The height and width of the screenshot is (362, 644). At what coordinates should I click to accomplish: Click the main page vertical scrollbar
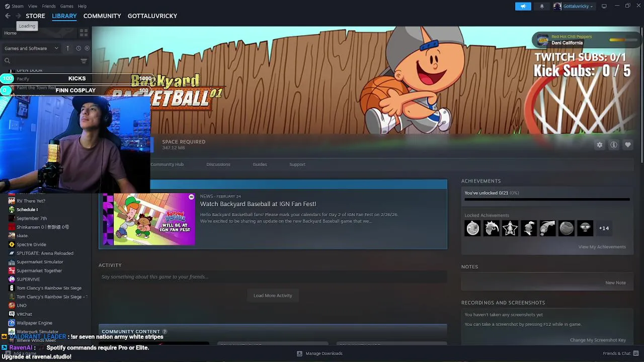(641, 96)
